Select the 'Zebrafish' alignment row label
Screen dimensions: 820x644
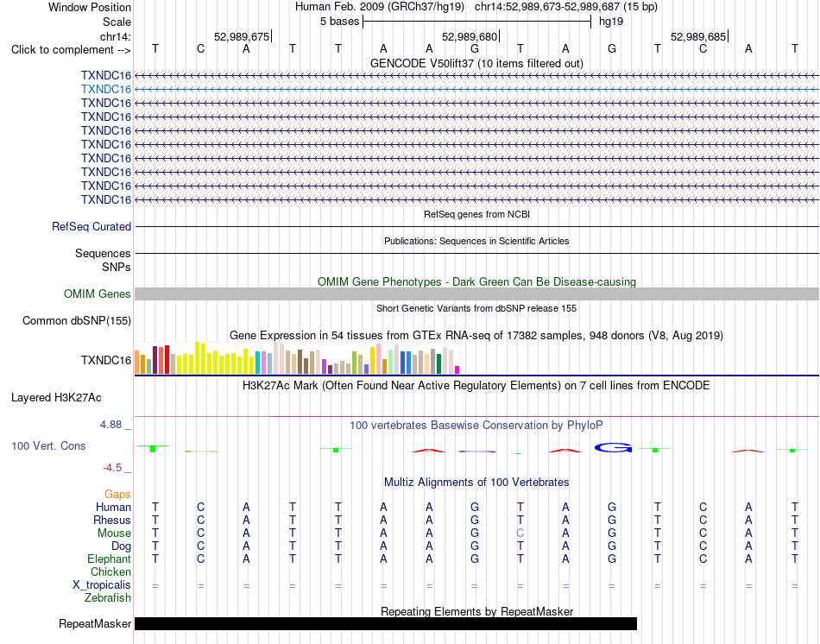[108, 597]
